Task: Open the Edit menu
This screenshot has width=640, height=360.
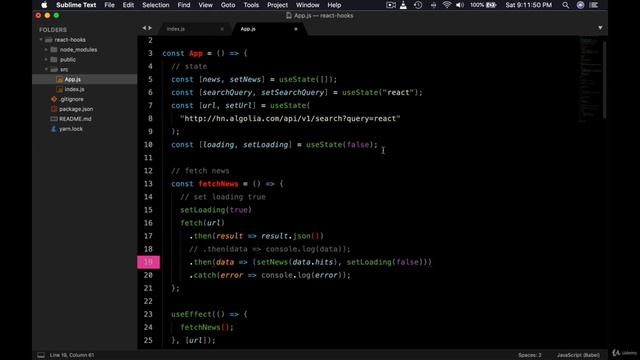Action: [x=128, y=5]
